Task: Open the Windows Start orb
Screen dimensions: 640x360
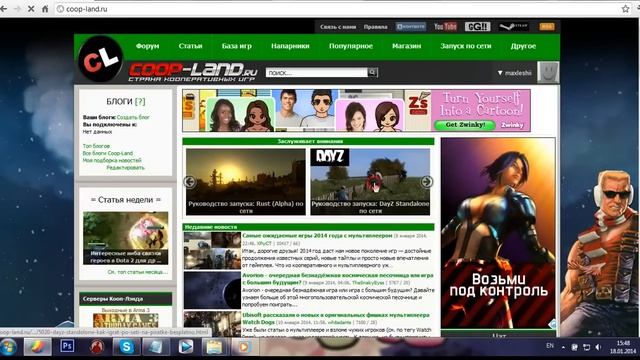Action: tap(8, 347)
